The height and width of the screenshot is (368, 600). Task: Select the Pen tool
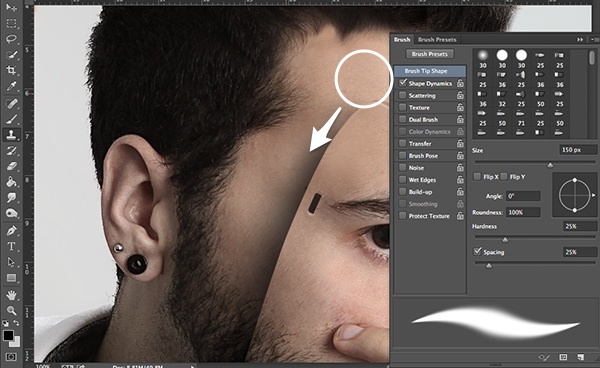11,230
